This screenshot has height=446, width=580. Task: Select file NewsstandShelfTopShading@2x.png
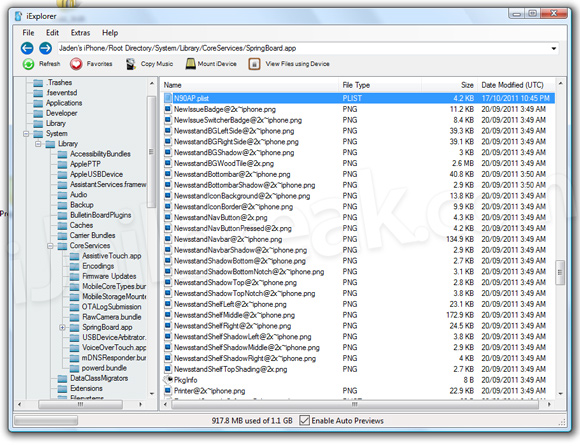(x=230, y=369)
